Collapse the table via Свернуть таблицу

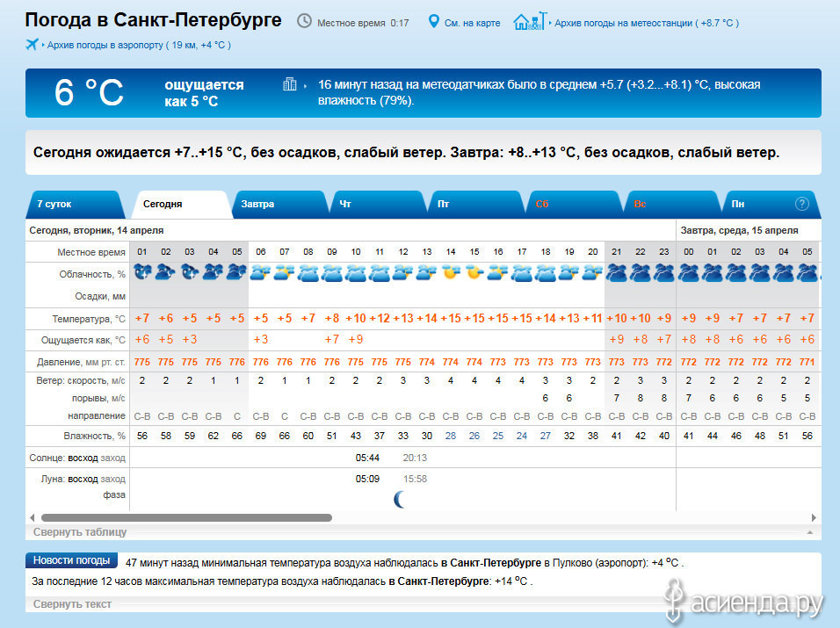pos(80,532)
